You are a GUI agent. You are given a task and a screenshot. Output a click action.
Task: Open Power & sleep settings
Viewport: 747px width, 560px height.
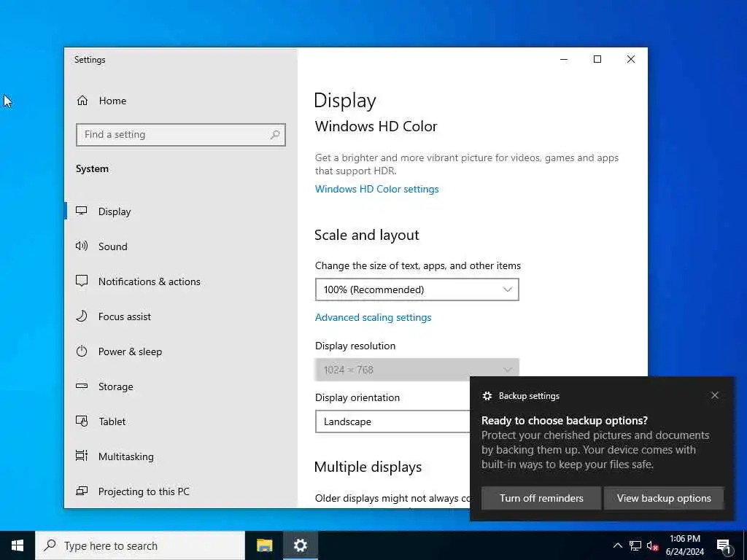point(181,351)
